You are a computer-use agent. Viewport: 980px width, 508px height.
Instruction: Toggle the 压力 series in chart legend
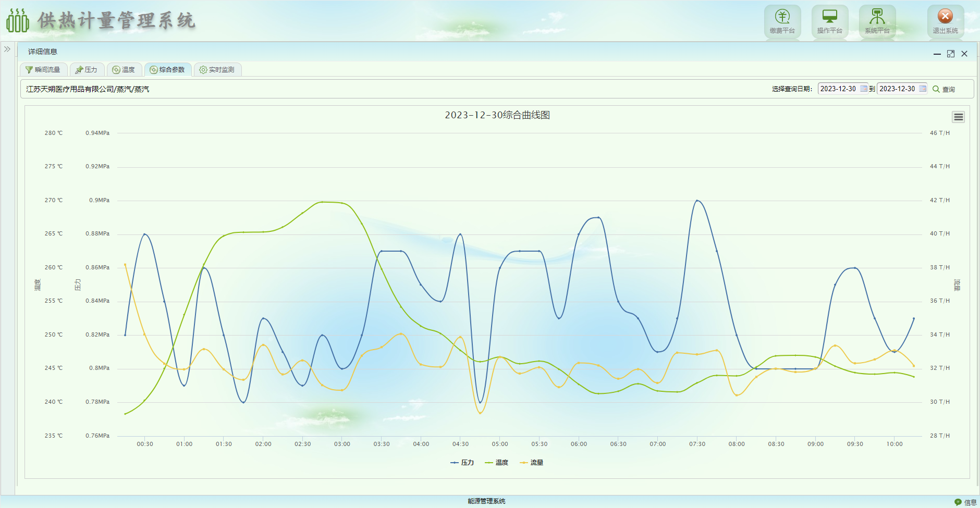[462, 463]
